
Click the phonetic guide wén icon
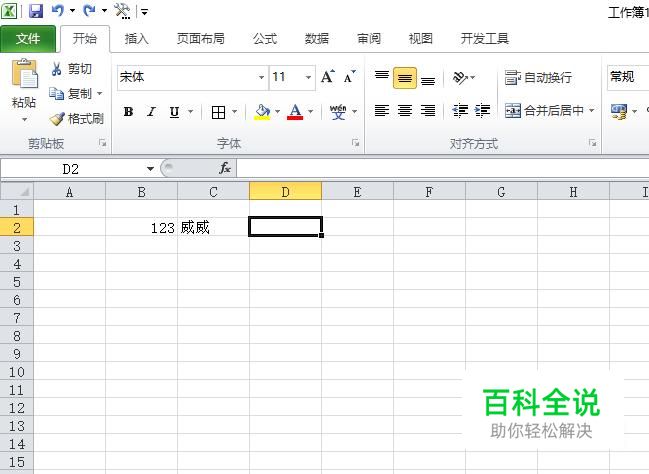click(x=338, y=112)
